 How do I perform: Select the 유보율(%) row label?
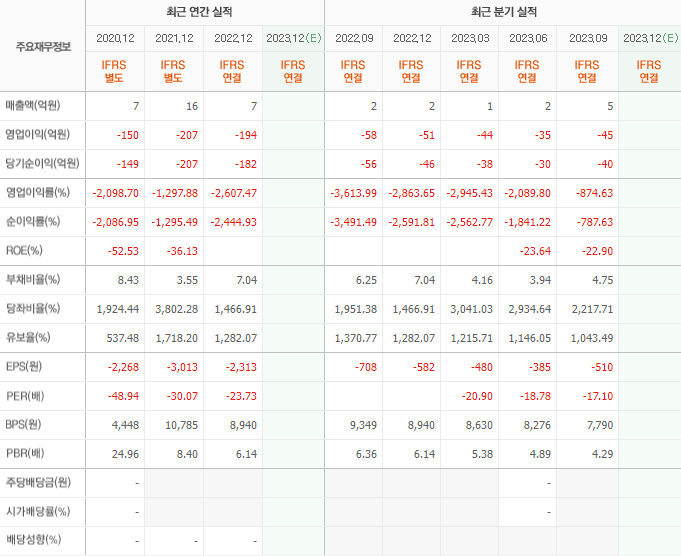28,337
